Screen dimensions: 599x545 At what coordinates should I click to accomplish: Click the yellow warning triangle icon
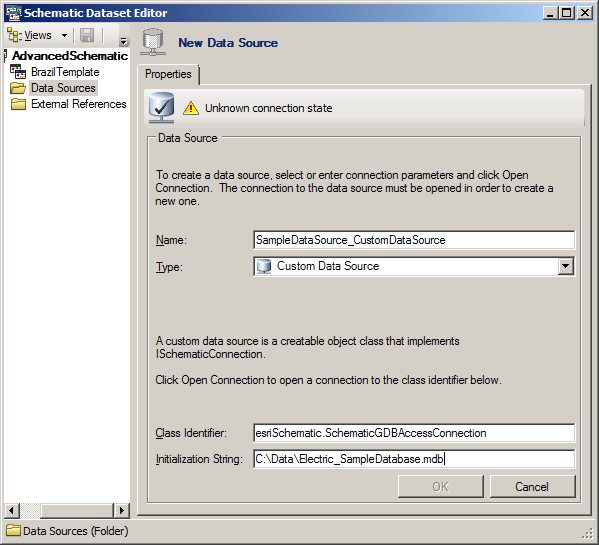tap(191, 108)
